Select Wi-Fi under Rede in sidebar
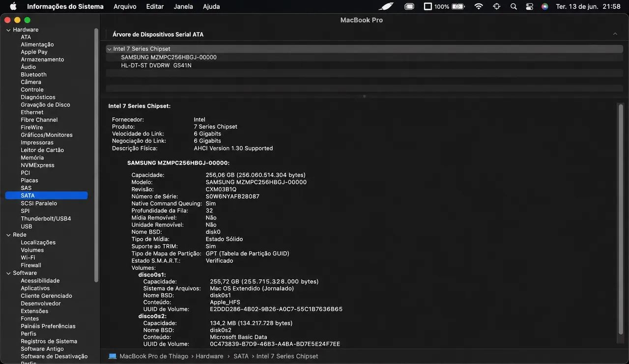This screenshot has height=364, width=629. coord(28,257)
